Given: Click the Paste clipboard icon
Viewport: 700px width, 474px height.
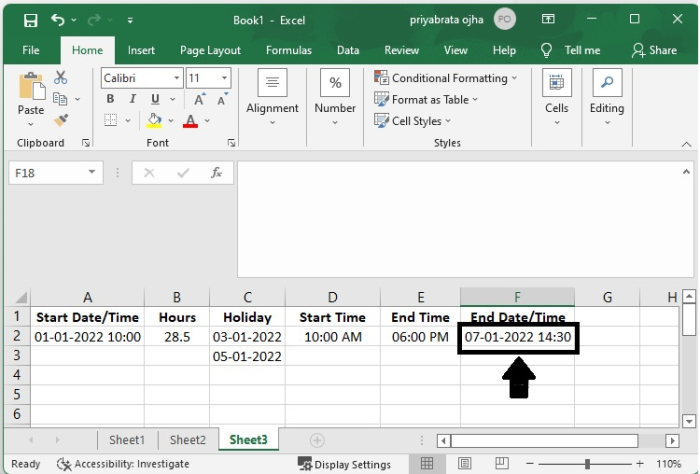Looking at the screenshot, I should tap(31, 86).
